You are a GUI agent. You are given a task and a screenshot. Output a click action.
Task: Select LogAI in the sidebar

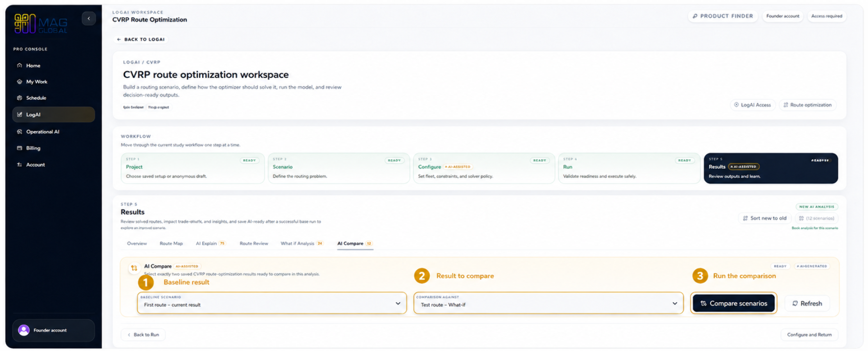click(54, 114)
